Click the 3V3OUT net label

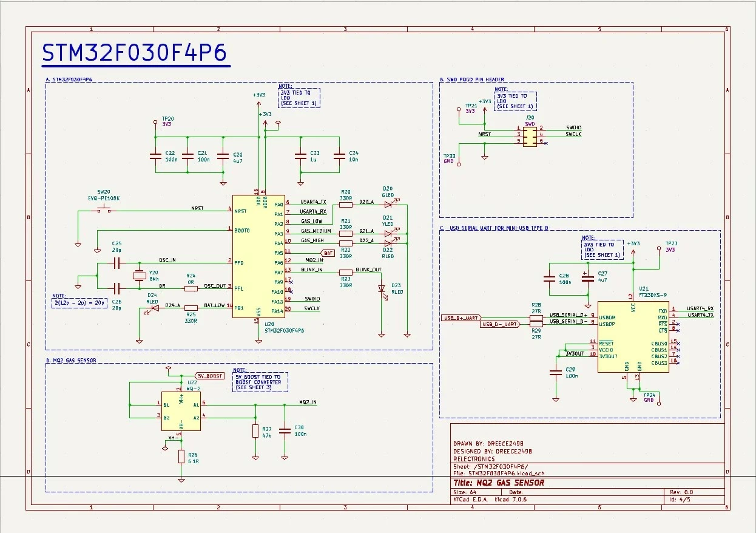(x=575, y=353)
